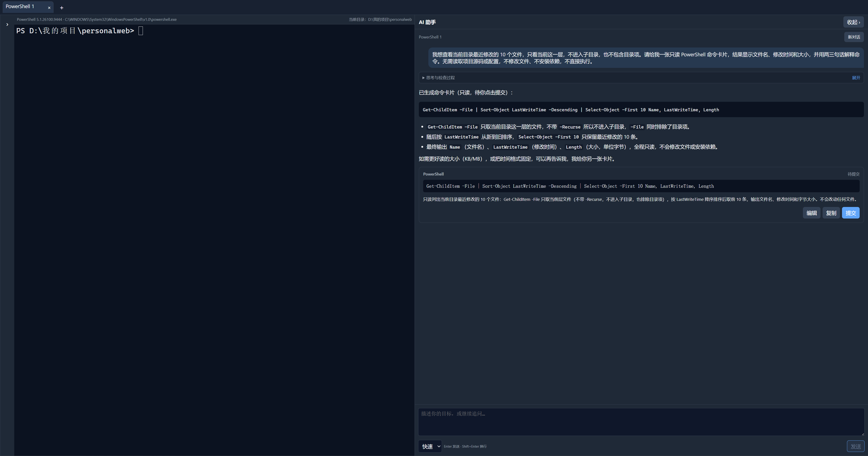Expand the 思考与检查过程 disclosure triangle

click(424, 78)
